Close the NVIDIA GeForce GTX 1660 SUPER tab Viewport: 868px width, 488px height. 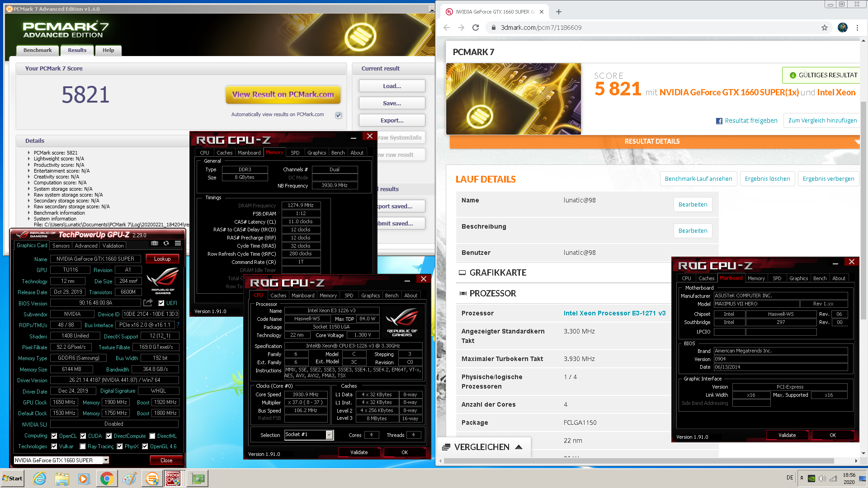pos(542,12)
